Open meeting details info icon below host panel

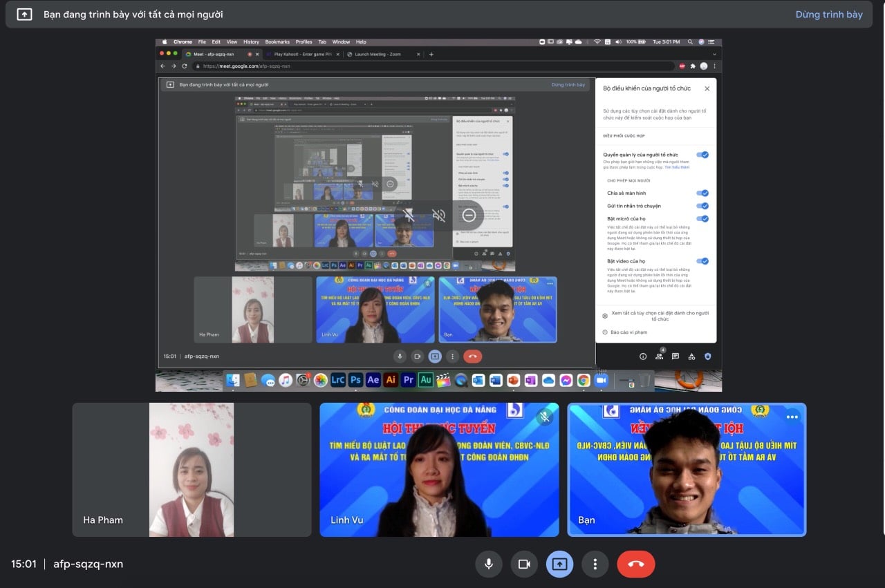coord(642,357)
